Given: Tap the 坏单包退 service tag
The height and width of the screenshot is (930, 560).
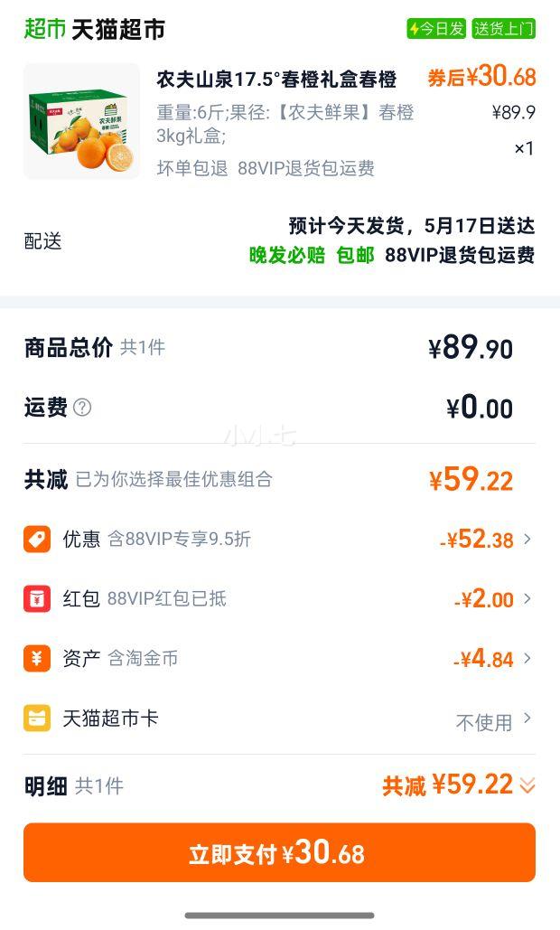Looking at the screenshot, I should pos(192,168).
